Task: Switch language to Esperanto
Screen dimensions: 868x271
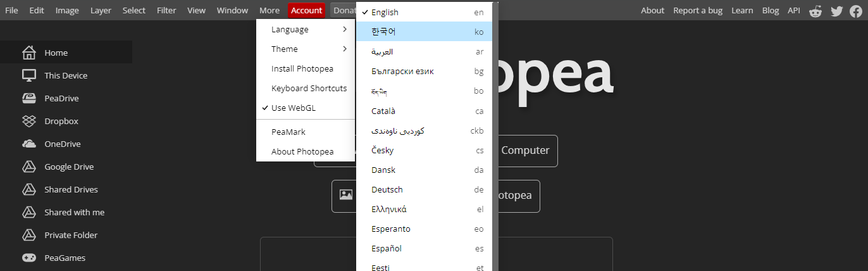Action: [424, 229]
